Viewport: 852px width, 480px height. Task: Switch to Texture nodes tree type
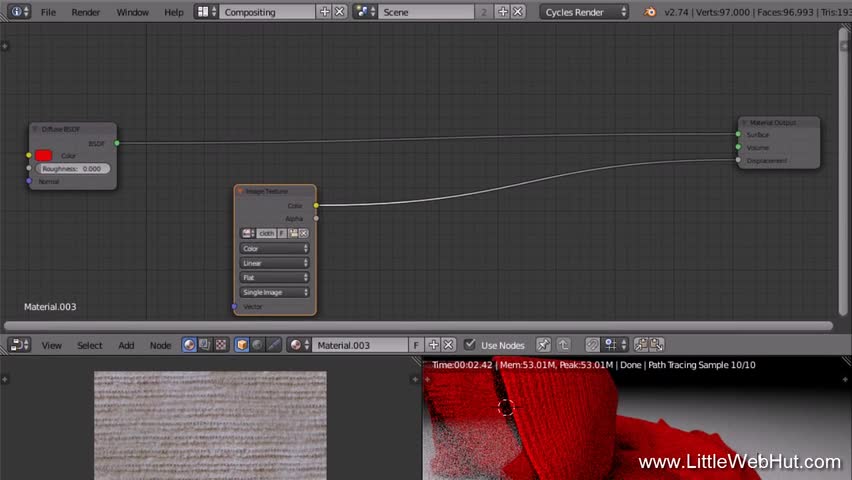click(x=221, y=345)
